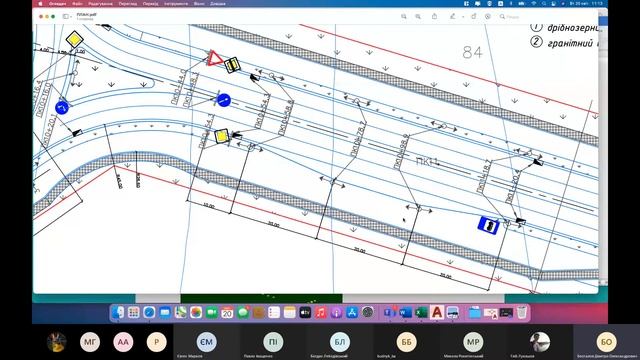Screen dimensions: 640x360
Task: Open Podcasts from the Dock
Action: [336, 313]
